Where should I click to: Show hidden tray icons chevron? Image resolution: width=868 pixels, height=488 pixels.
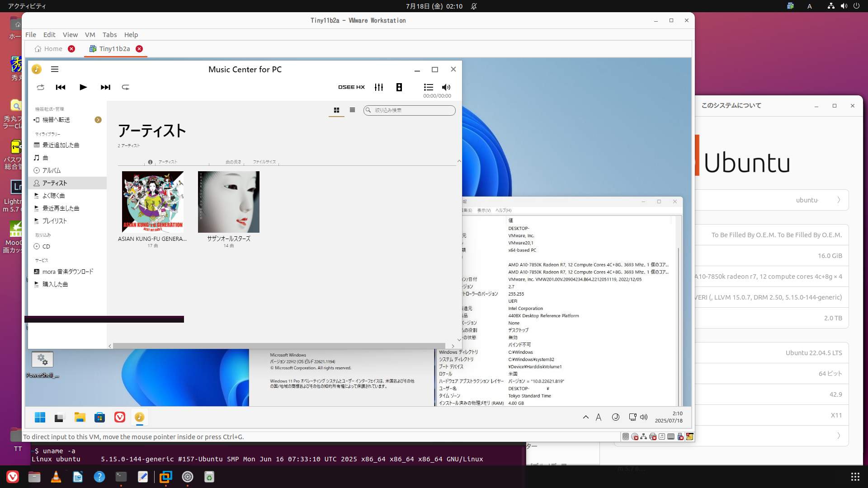[586, 417]
